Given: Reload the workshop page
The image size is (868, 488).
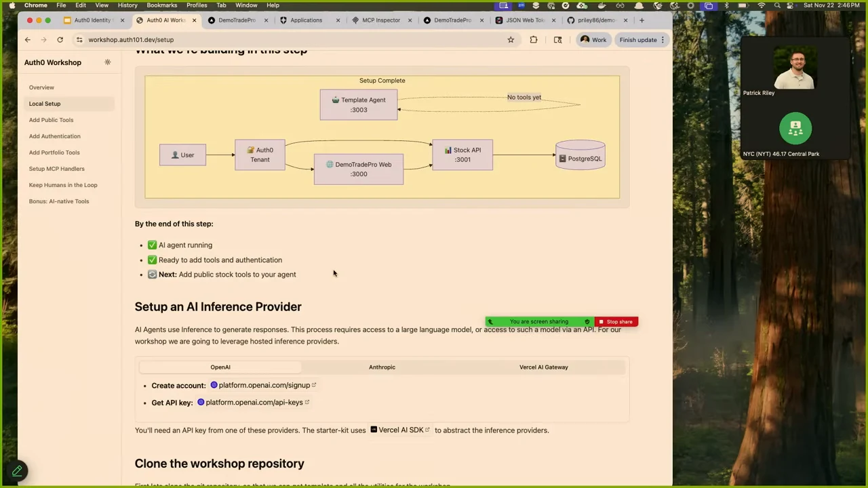Looking at the screenshot, I should tap(60, 40).
